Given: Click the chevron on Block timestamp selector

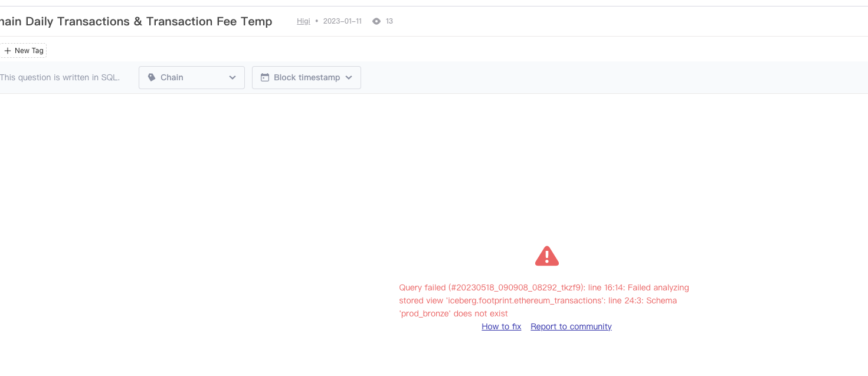Looking at the screenshot, I should 349,77.
